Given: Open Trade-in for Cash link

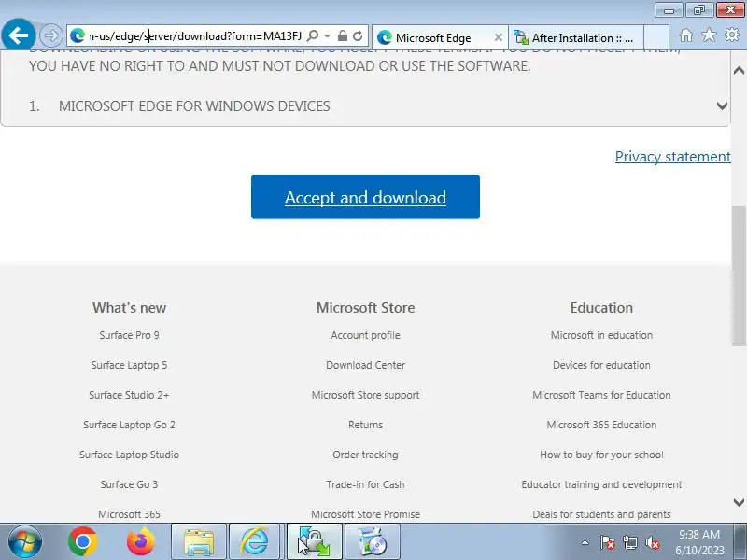Looking at the screenshot, I should [365, 484].
